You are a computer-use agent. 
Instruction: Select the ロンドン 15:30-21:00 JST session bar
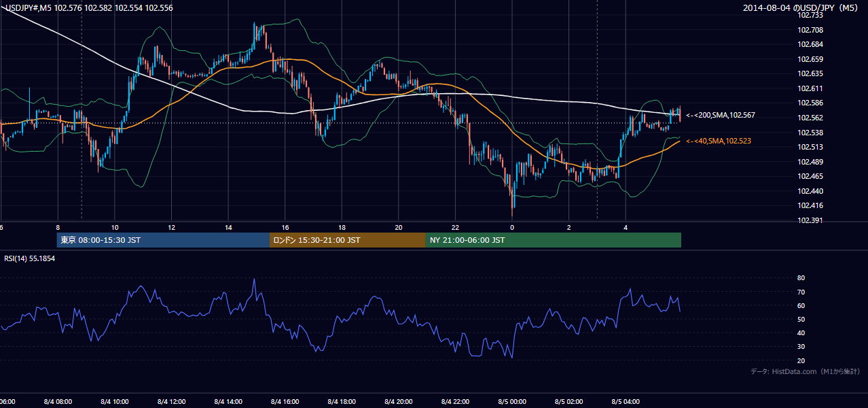[x=348, y=240]
